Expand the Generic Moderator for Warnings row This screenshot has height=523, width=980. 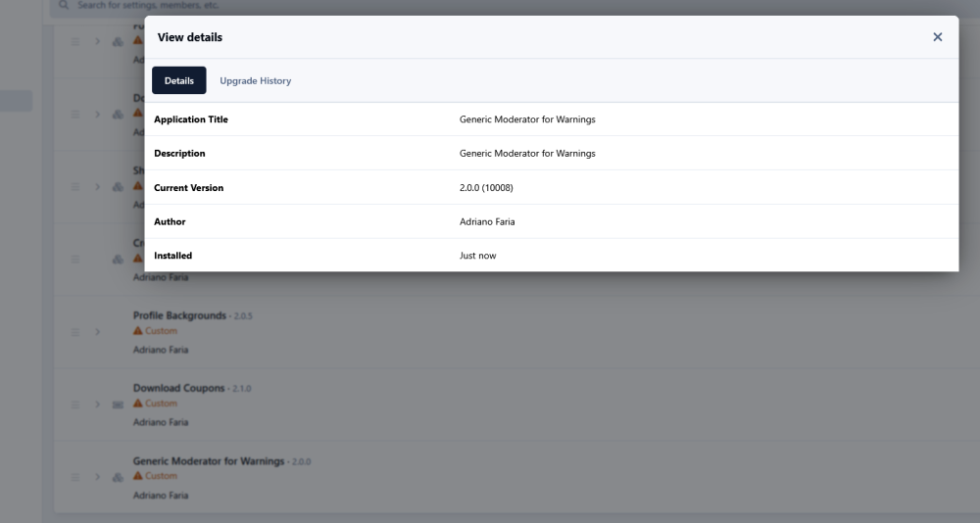[97, 477]
